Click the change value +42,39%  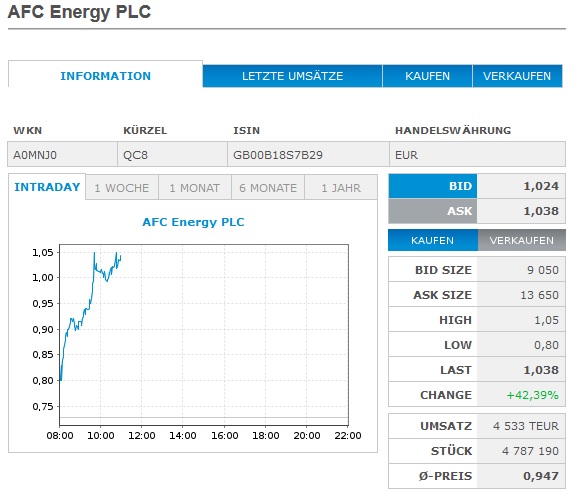point(532,395)
